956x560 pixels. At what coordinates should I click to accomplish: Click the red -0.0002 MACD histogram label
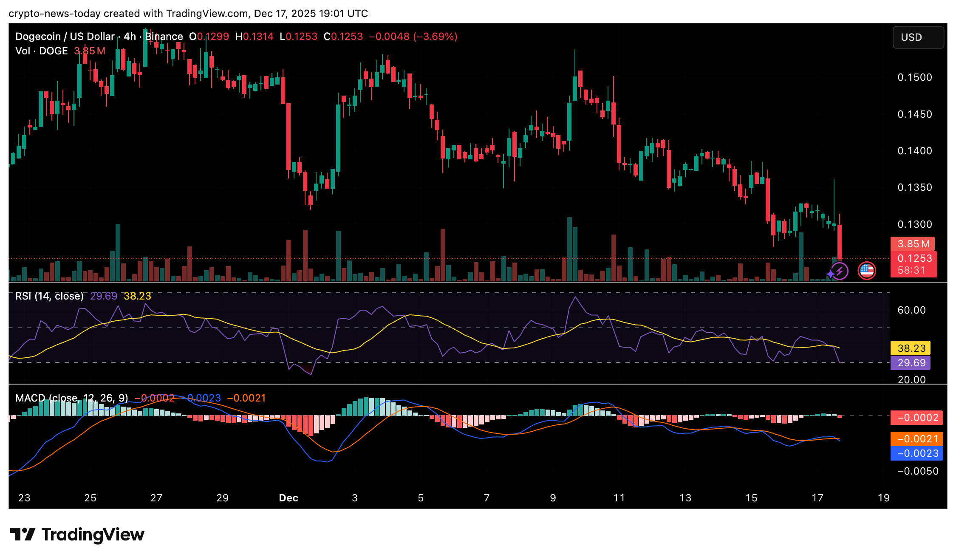click(x=917, y=418)
